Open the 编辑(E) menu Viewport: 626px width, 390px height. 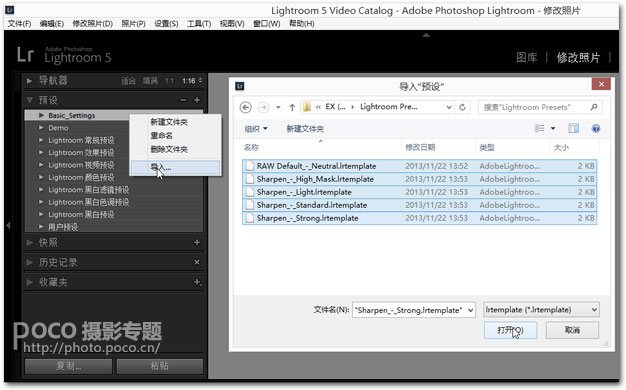coord(52,24)
